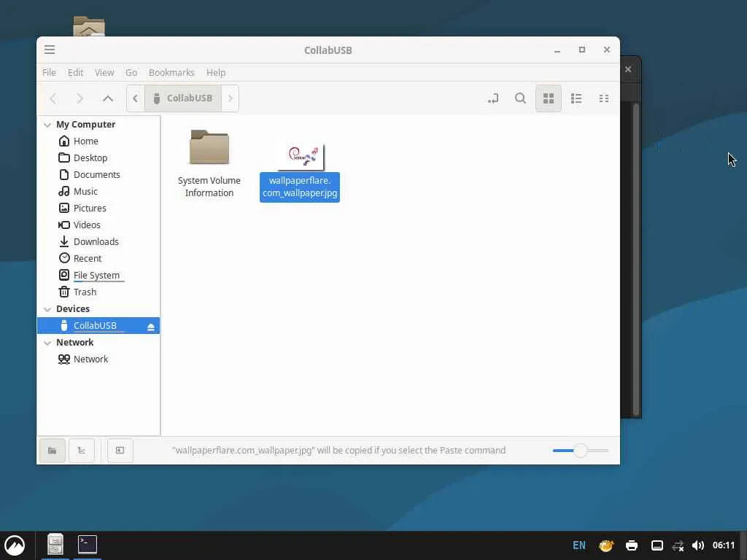Select Videos in sidebar
This screenshot has width=747, height=560.
[x=98, y=225]
